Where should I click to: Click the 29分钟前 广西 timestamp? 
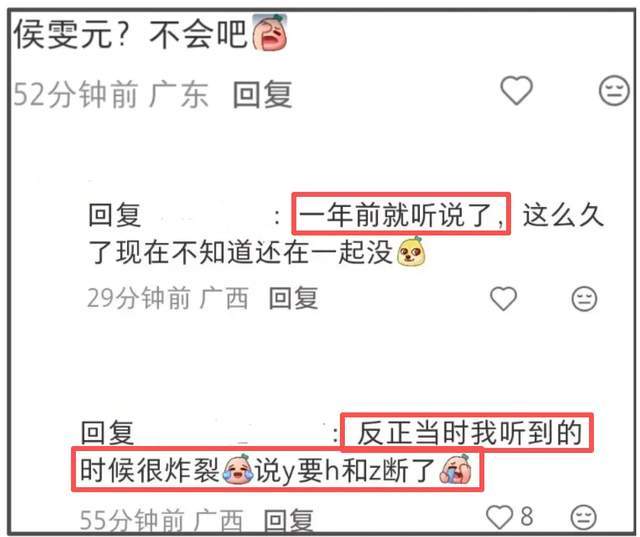point(168,298)
